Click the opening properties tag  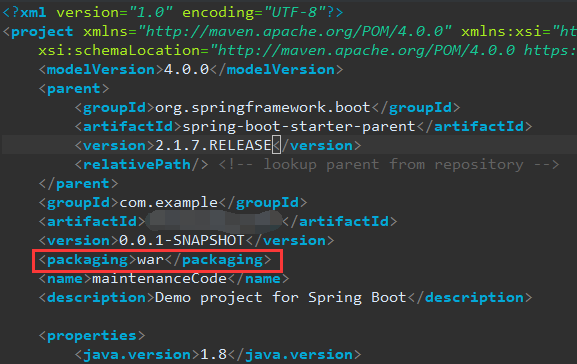(x=92, y=336)
